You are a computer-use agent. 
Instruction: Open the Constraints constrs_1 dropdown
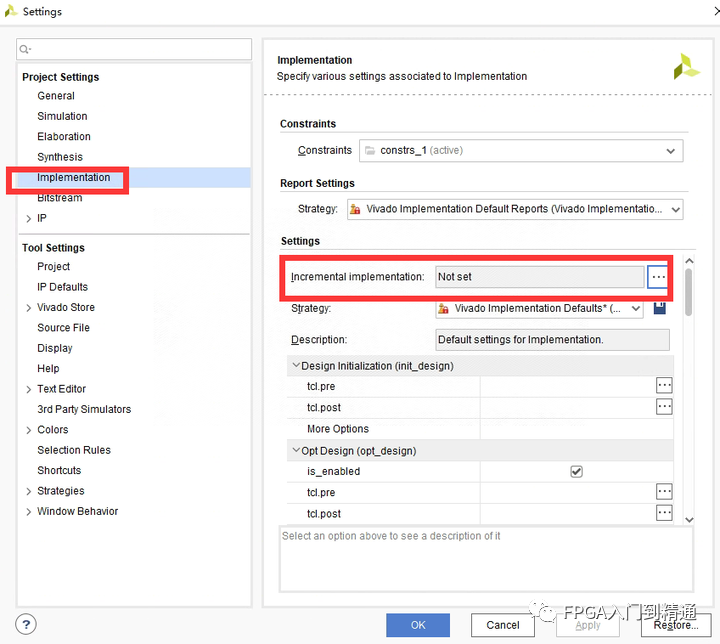521,151
